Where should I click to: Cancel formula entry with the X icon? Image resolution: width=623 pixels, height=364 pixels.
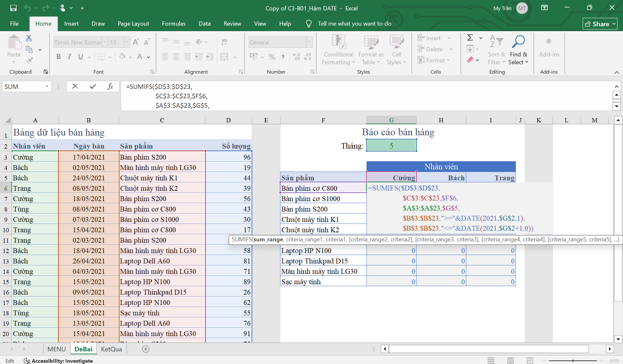75,86
